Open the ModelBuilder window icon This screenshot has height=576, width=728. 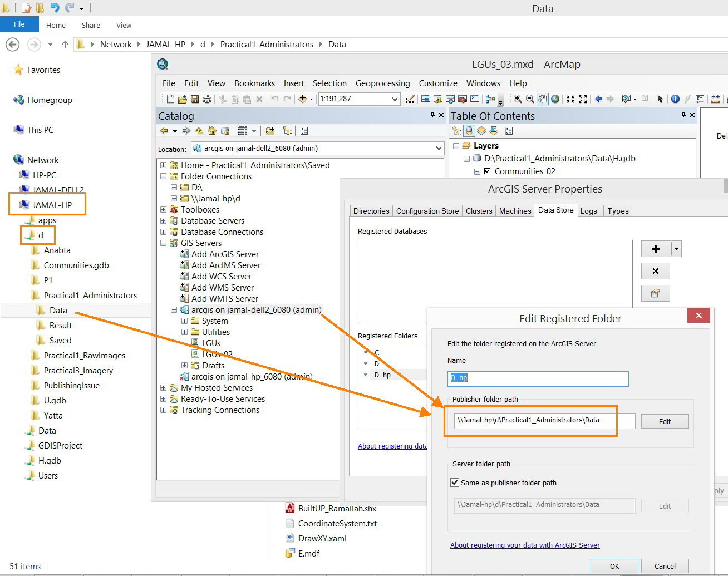[x=490, y=99]
